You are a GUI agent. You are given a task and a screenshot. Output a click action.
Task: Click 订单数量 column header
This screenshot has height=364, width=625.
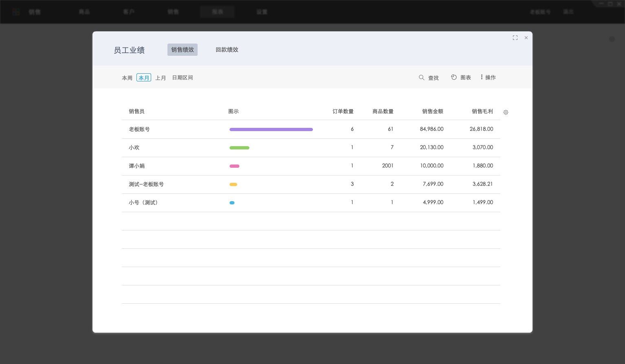click(x=343, y=111)
